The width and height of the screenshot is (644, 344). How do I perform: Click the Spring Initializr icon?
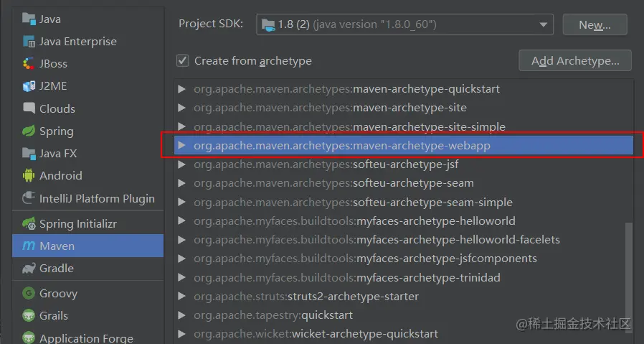tap(29, 223)
